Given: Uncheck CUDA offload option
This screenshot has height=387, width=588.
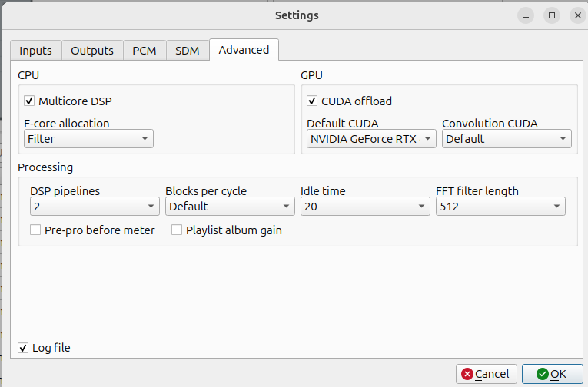Looking at the screenshot, I should [313, 101].
